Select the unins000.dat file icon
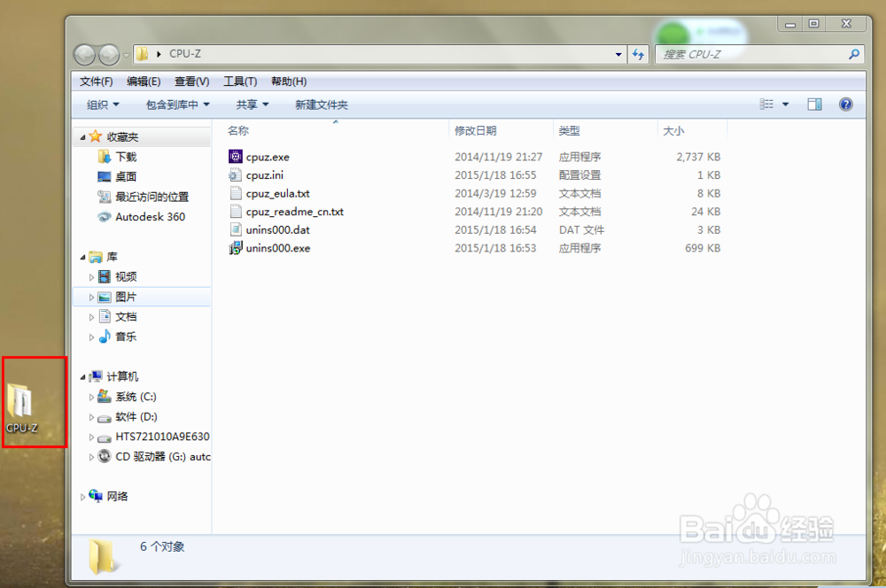Image resolution: width=886 pixels, height=588 pixels. (235, 229)
